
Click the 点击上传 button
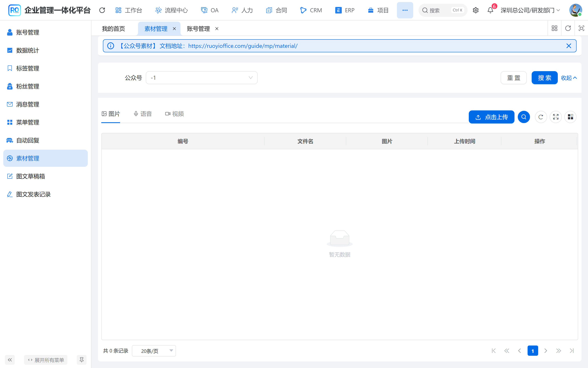pos(491,117)
